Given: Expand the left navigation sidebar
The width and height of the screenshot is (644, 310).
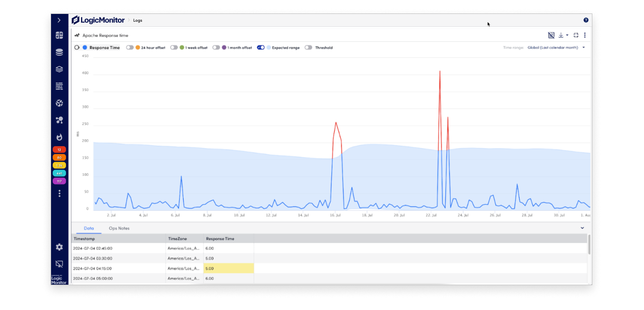Looking at the screenshot, I should tap(59, 20).
